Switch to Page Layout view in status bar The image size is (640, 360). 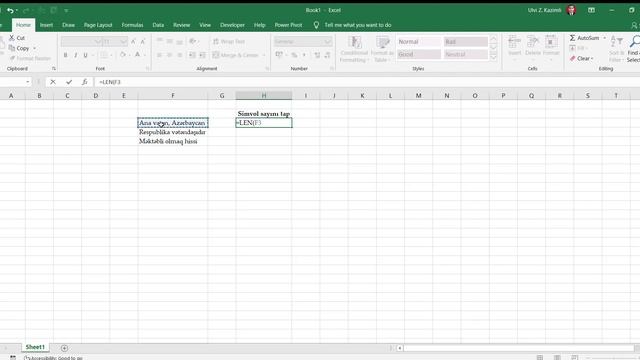point(557,358)
